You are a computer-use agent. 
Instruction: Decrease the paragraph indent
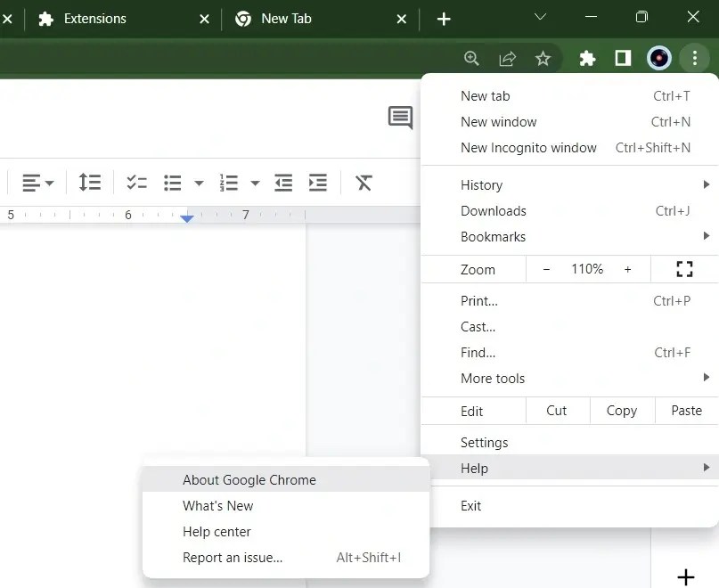tap(283, 182)
